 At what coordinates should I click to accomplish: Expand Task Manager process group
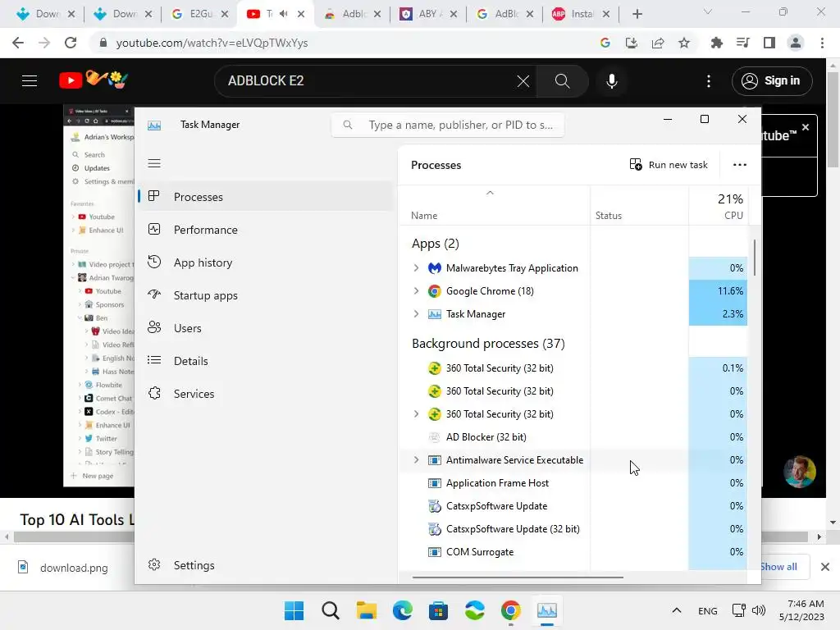pyautogui.click(x=416, y=314)
